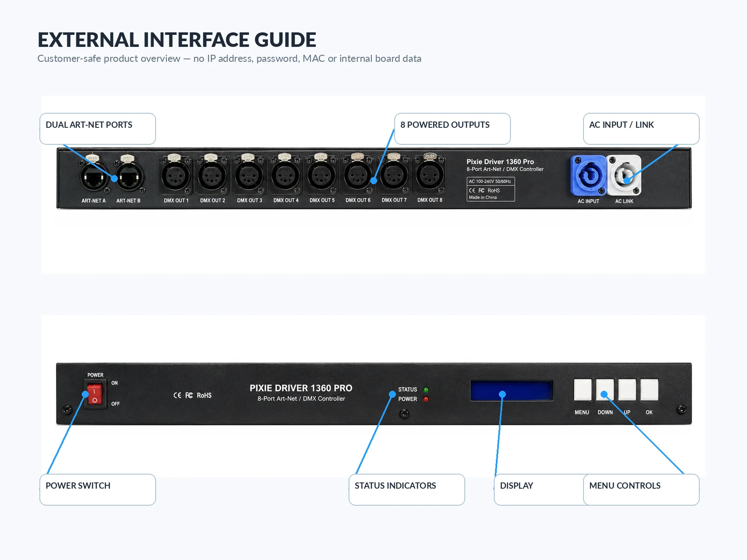The width and height of the screenshot is (747, 560).
Task: Click the PIXIE DRIVER 1360 PRO front title
Action: (x=301, y=388)
